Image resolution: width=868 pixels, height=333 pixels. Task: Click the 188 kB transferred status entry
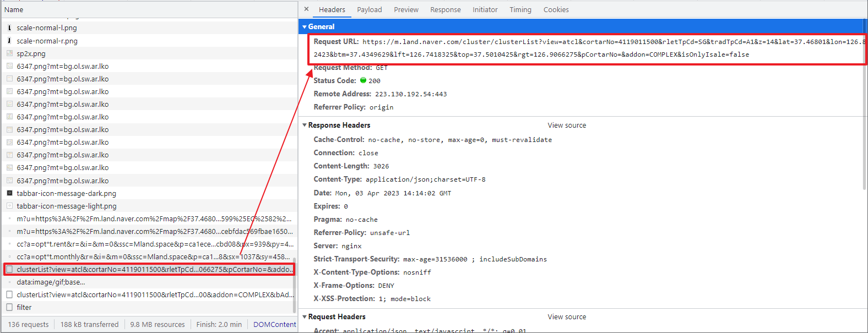click(x=89, y=324)
